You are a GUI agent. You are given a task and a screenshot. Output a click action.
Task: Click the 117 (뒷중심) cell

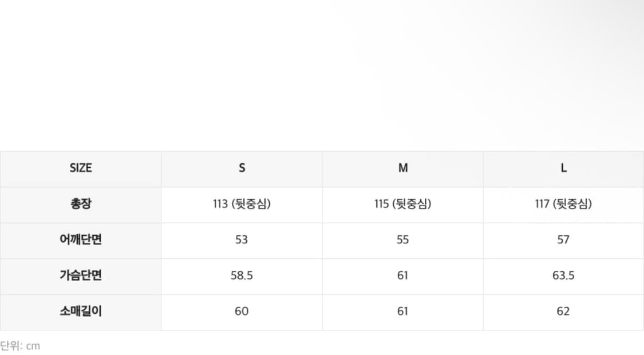point(564,204)
